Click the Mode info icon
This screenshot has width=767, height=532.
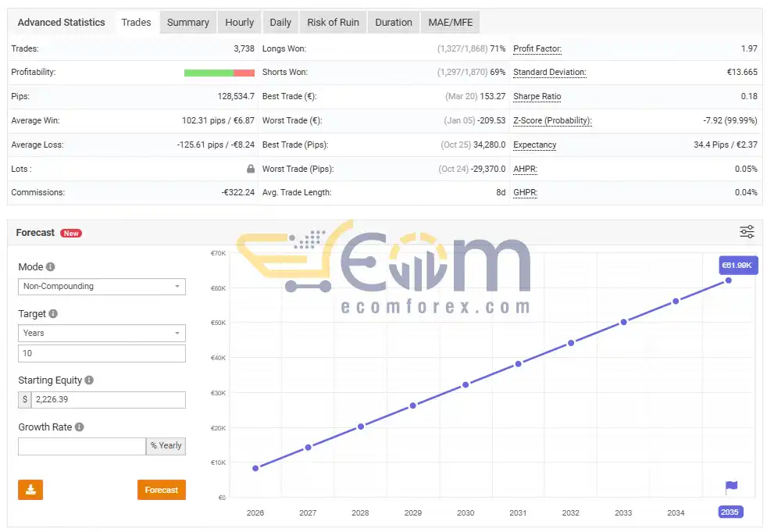51,266
